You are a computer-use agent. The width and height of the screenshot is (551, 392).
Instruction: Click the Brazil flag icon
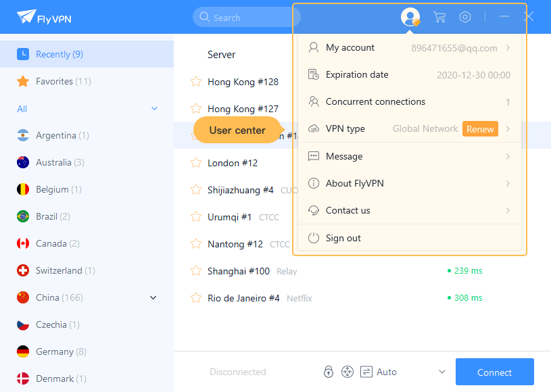(x=23, y=216)
